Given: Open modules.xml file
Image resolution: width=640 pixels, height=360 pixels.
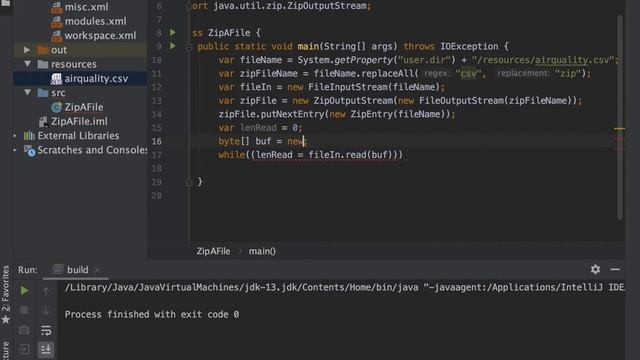Looking at the screenshot, I should tap(95, 21).
